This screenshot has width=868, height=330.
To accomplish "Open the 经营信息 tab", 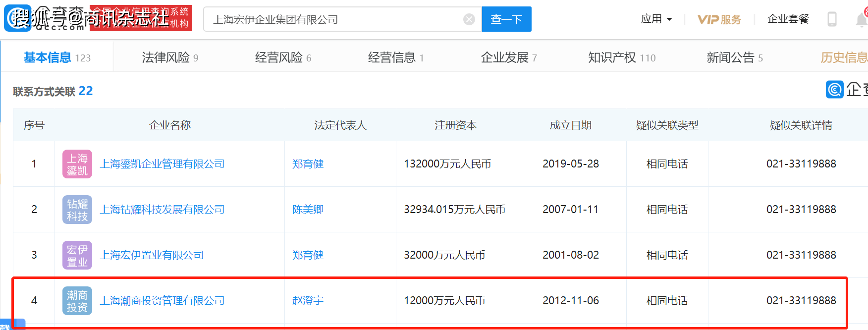I will pyautogui.click(x=396, y=57).
